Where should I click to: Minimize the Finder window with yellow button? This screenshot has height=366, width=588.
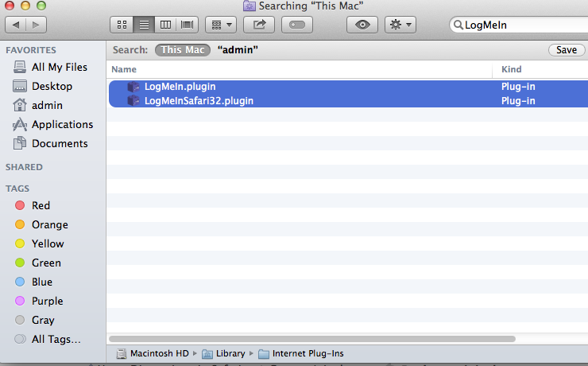[x=25, y=6]
